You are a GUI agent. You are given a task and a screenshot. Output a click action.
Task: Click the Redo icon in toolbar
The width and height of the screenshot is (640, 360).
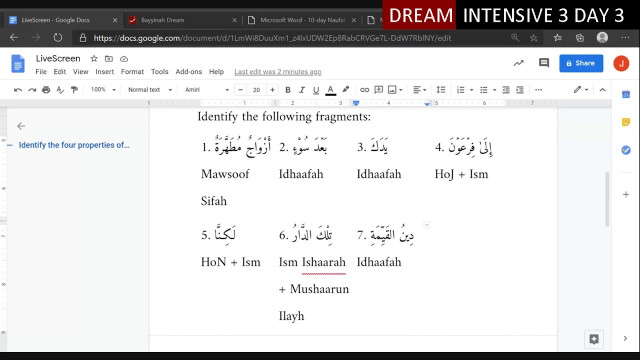point(32,90)
